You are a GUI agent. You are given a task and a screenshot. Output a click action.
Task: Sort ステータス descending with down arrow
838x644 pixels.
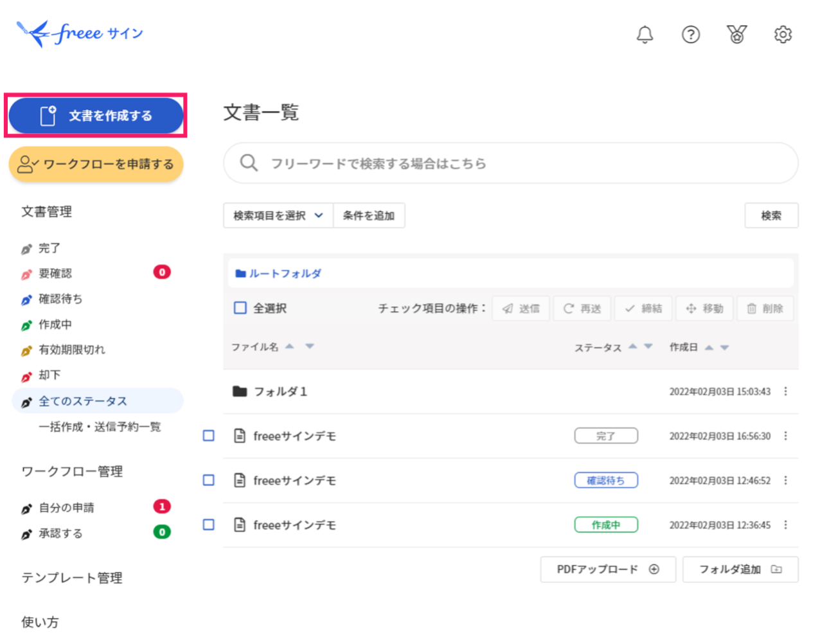tap(648, 346)
